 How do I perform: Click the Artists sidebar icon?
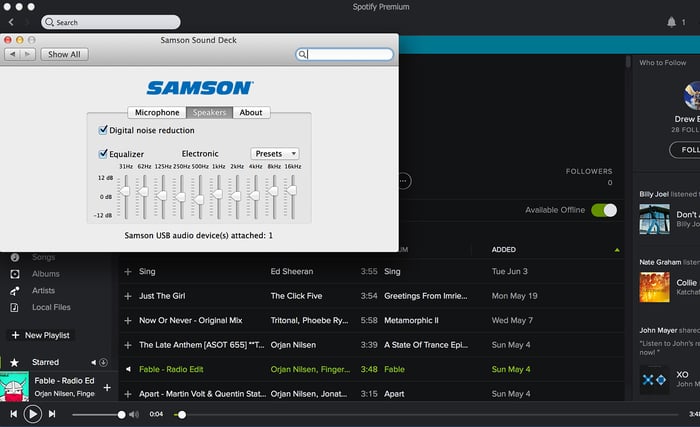15,291
